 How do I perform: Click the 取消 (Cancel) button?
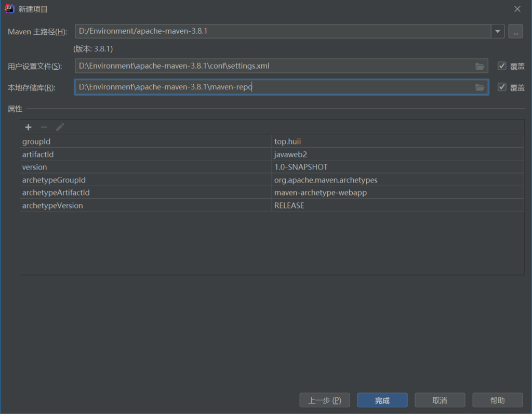pos(440,400)
